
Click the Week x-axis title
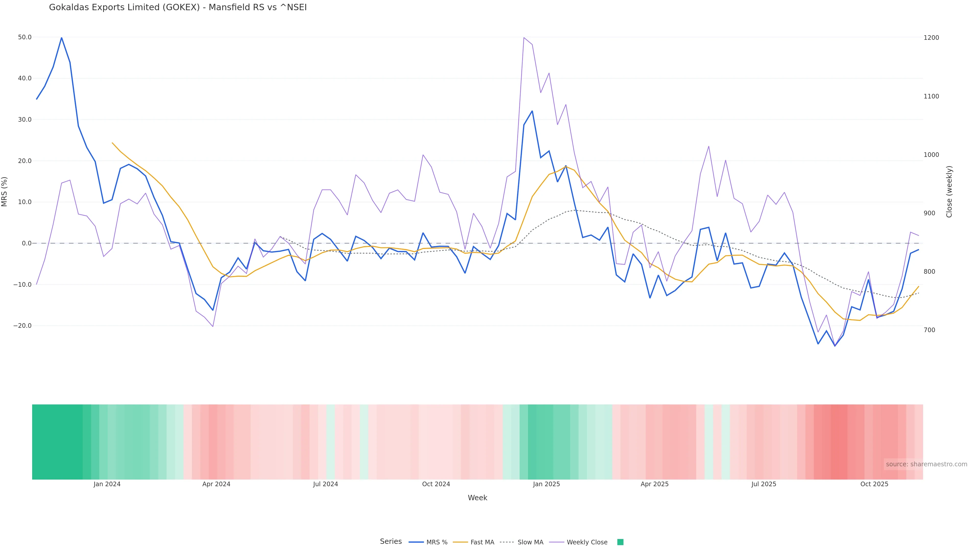pyautogui.click(x=477, y=498)
